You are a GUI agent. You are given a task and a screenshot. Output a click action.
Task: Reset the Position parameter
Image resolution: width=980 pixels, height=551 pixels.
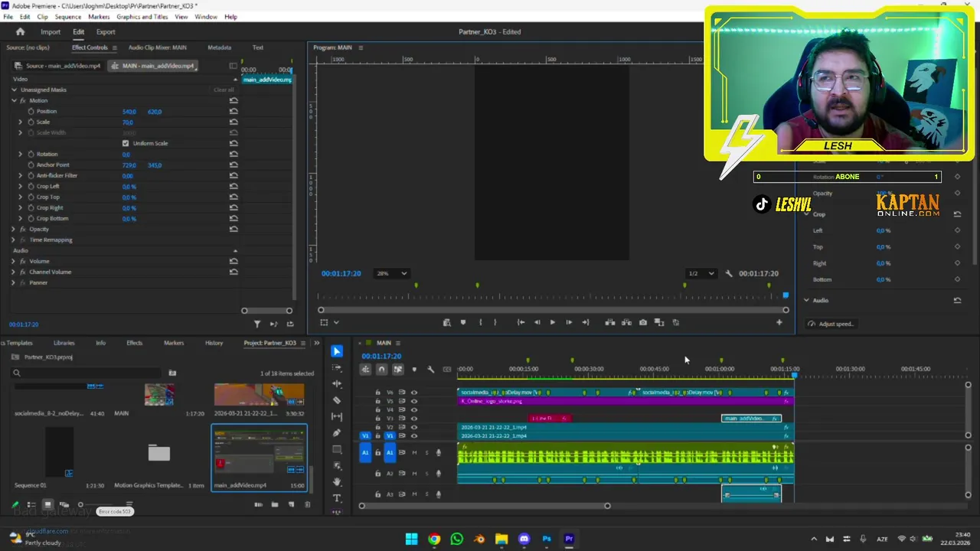tap(234, 112)
